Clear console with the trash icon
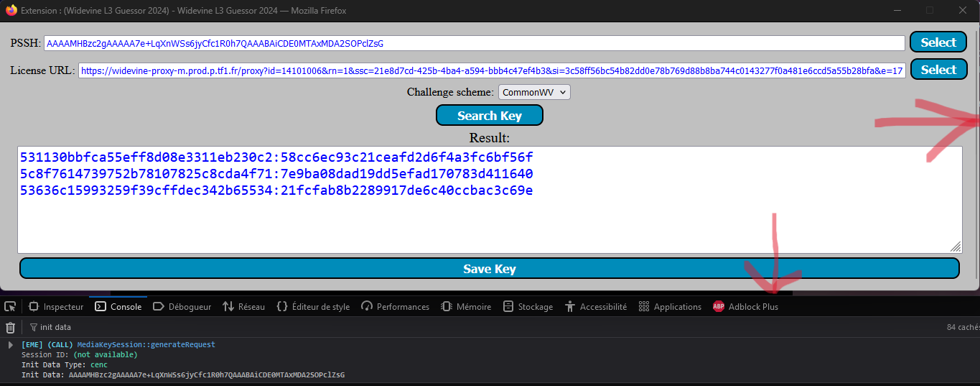The image size is (980, 386). [10, 327]
